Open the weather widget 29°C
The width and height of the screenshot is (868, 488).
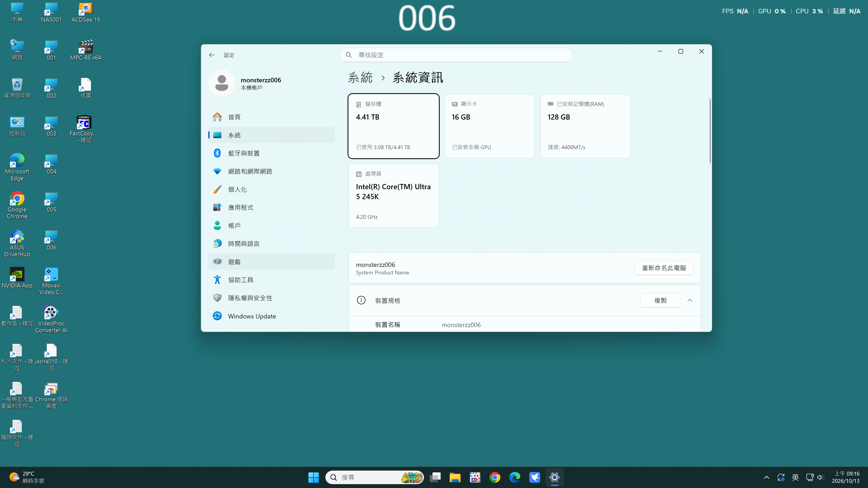27,477
